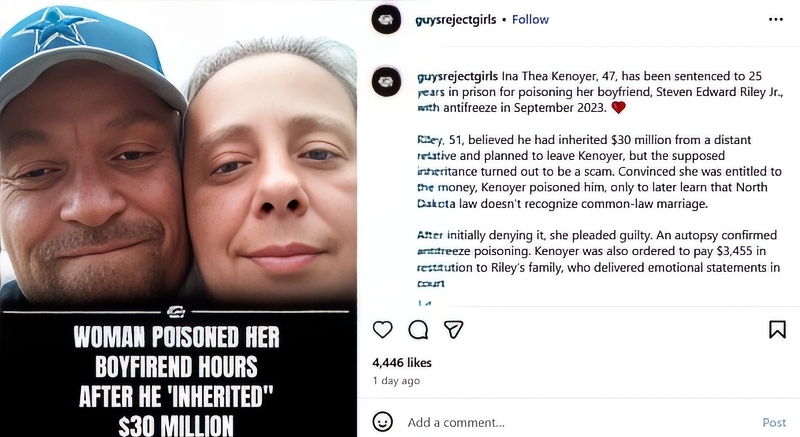The image size is (800, 437).
Task: Select the 'Woman poisoned her boyfirend' headline
Action: 176,380
